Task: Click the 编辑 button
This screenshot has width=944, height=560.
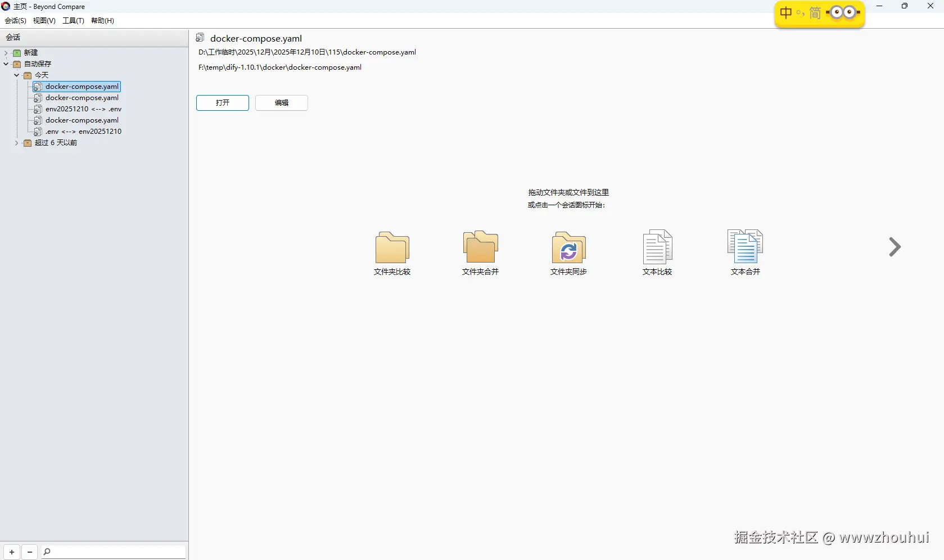Action: [x=282, y=103]
